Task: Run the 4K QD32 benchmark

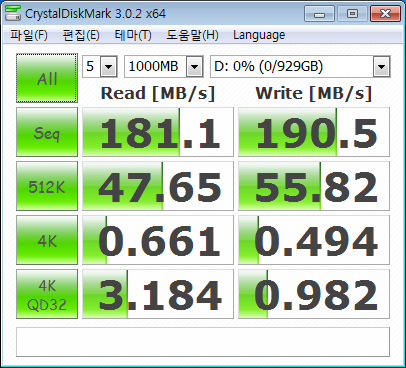Action: [47, 294]
